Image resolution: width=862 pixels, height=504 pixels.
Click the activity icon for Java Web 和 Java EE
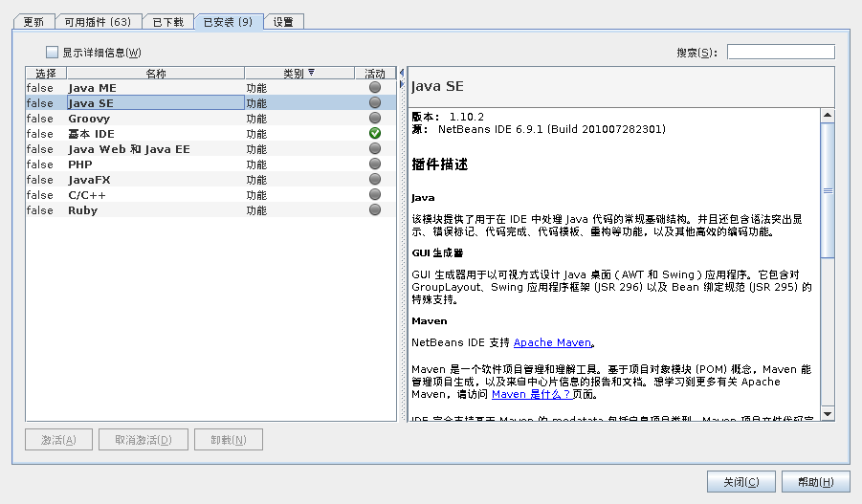(x=375, y=148)
